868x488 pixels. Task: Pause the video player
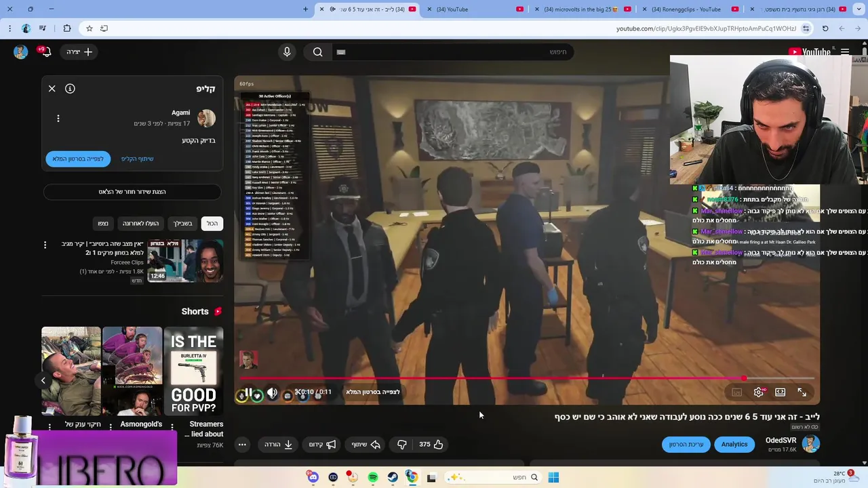[248, 392]
